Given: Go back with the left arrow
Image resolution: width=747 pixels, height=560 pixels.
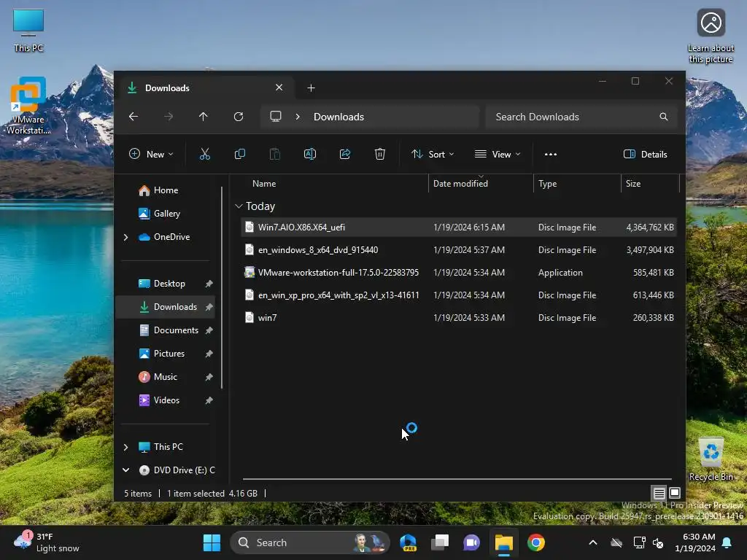Looking at the screenshot, I should pyautogui.click(x=133, y=117).
